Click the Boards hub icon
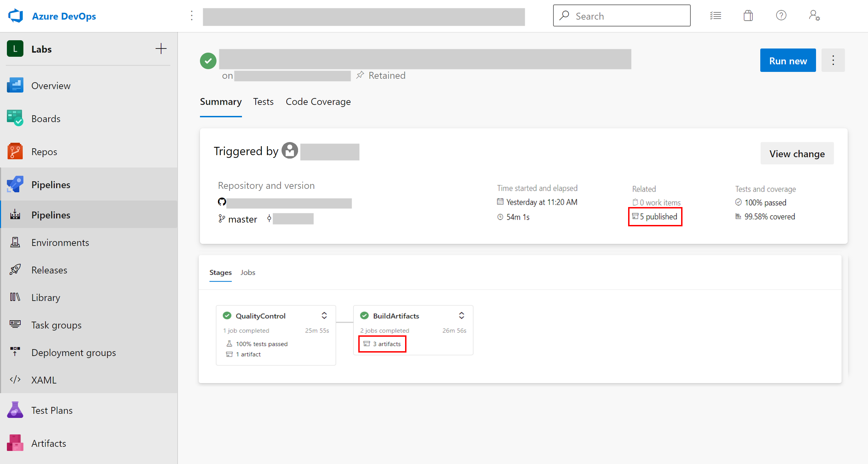 pos(15,118)
